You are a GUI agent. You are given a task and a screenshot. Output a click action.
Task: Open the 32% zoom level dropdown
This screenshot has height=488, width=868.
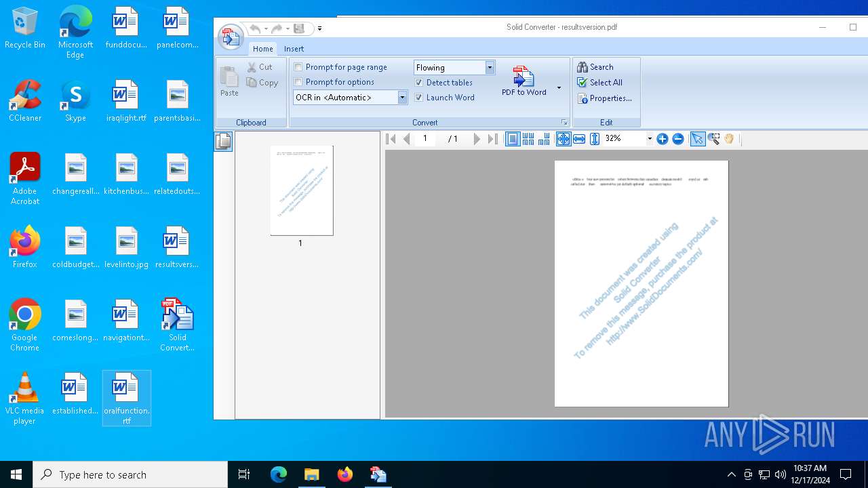649,139
